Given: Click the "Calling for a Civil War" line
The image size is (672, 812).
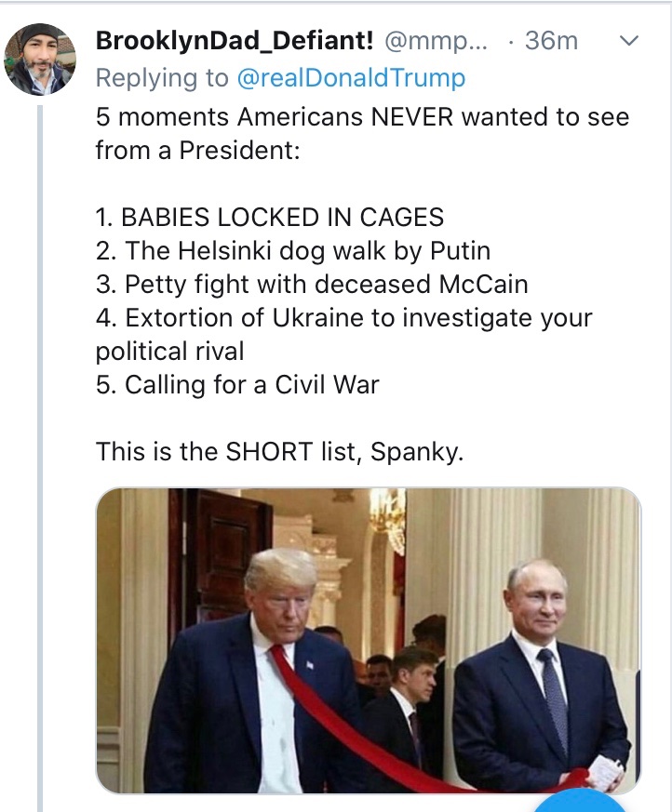Looking at the screenshot, I should 237,385.
